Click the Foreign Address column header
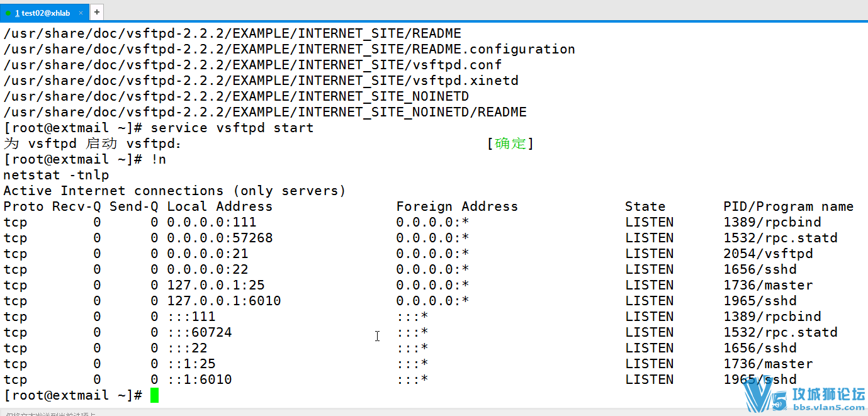The height and width of the screenshot is (416, 868). (456, 206)
